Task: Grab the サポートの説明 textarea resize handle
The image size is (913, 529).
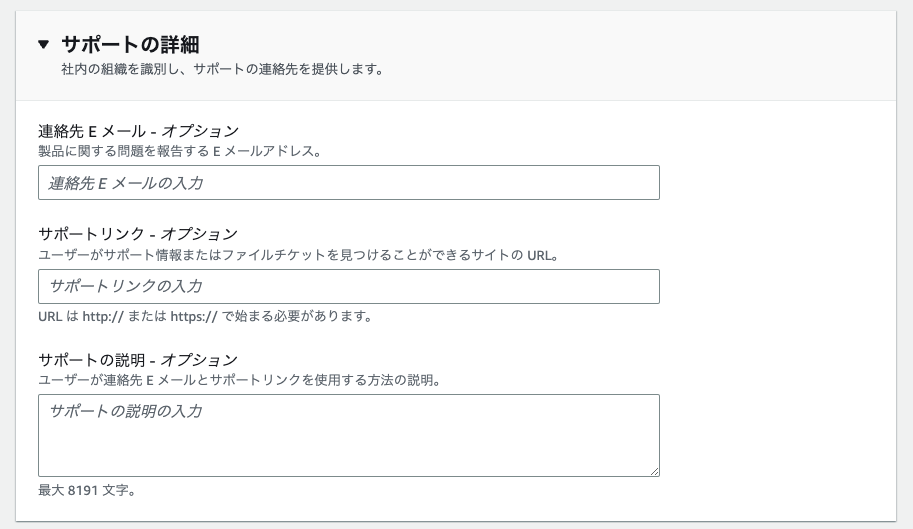Action: tap(655, 472)
